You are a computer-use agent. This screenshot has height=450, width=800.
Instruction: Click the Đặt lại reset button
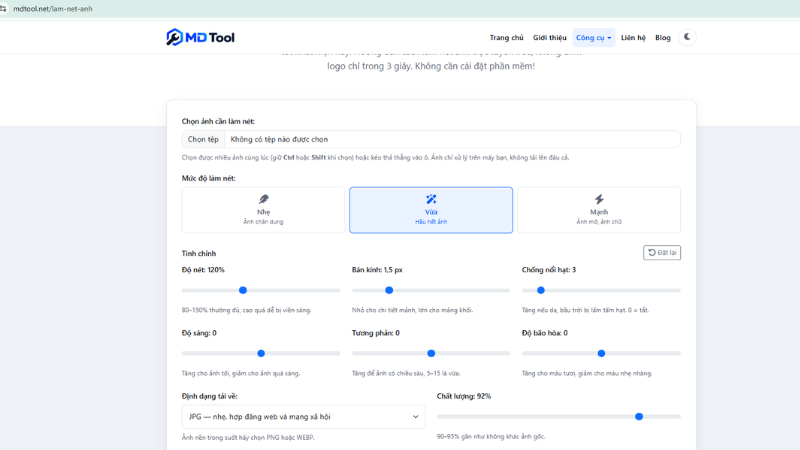click(x=662, y=253)
